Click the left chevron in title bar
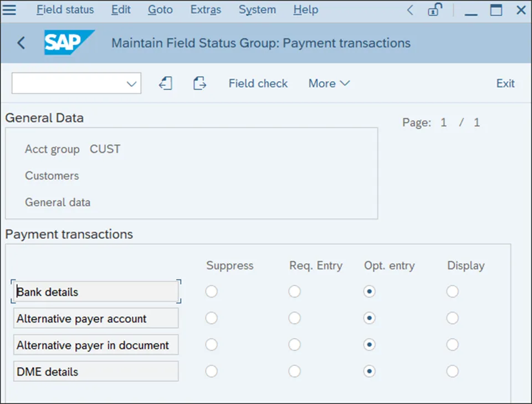Viewport: 532px width, 404px height. click(410, 10)
